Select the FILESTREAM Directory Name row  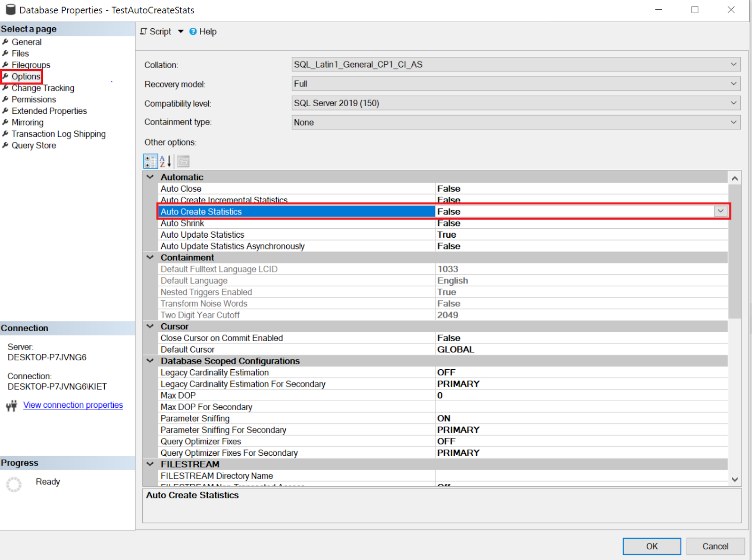tap(443, 476)
